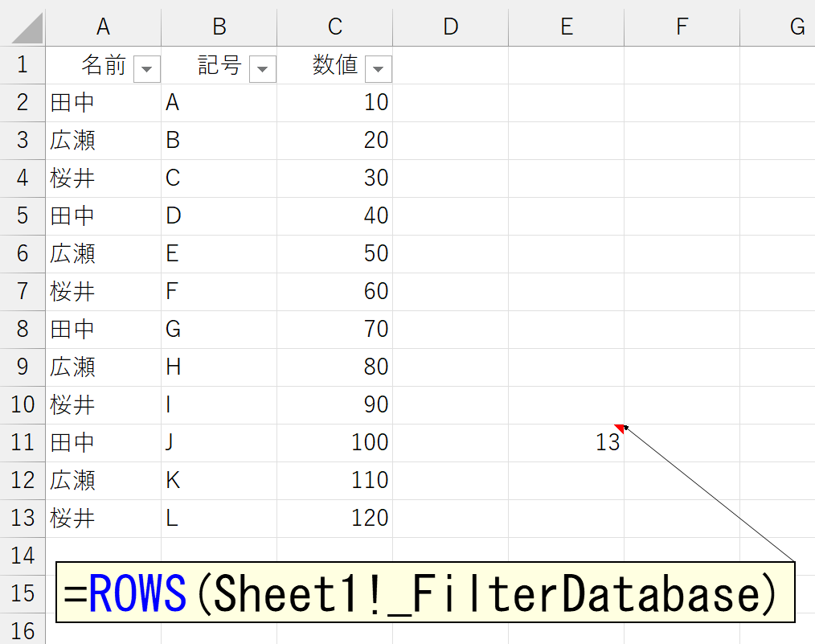The image size is (815, 644).
Task: Open the 名前 filter dropdown
Action: [146, 70]
